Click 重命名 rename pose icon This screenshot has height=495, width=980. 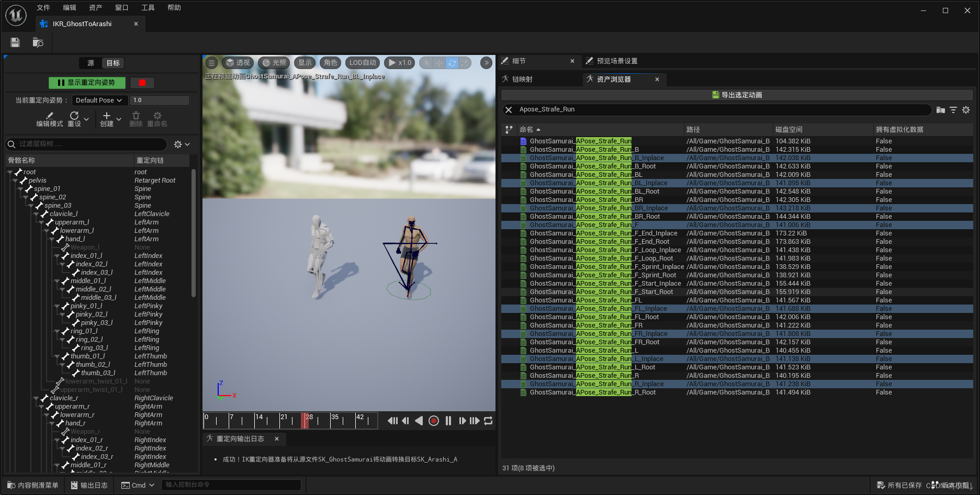coord(157,119)
